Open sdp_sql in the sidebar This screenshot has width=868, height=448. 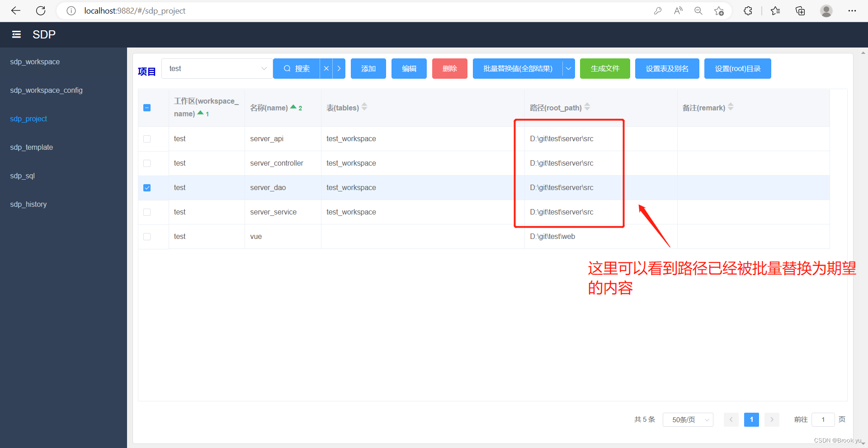click(x=23, y=176)
